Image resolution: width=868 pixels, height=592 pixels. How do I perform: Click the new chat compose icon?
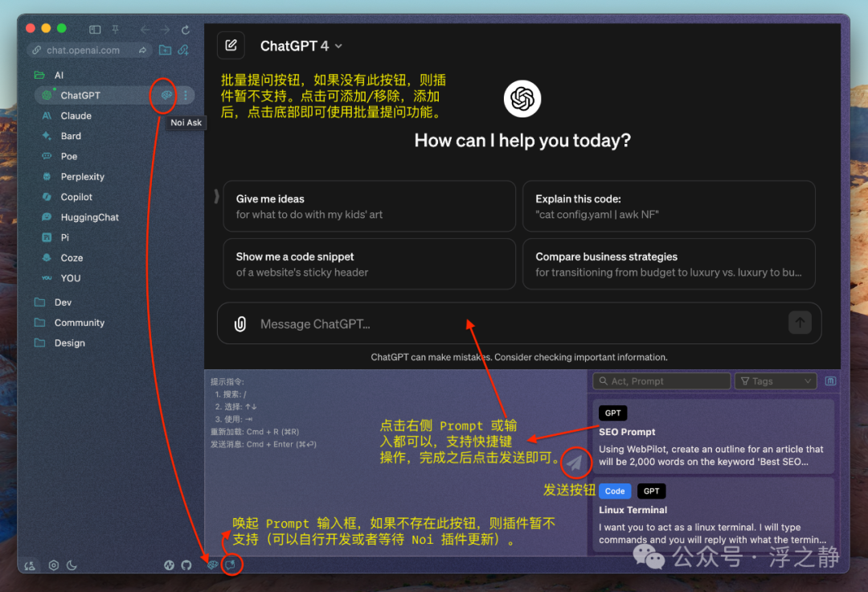231,45
